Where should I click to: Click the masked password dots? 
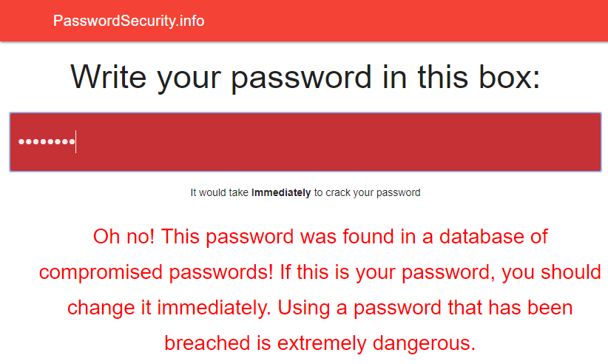[46, 141]
